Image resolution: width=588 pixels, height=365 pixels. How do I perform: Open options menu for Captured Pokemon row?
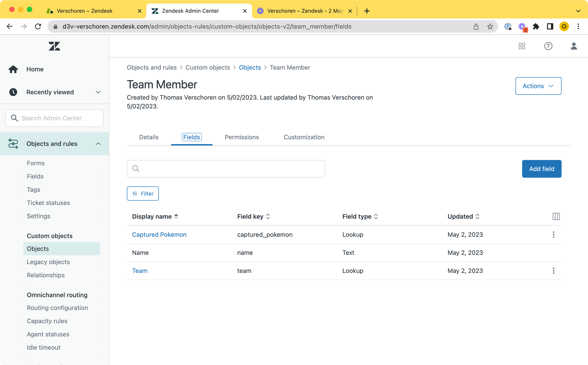pyautogui.click(x=553, y=235)
